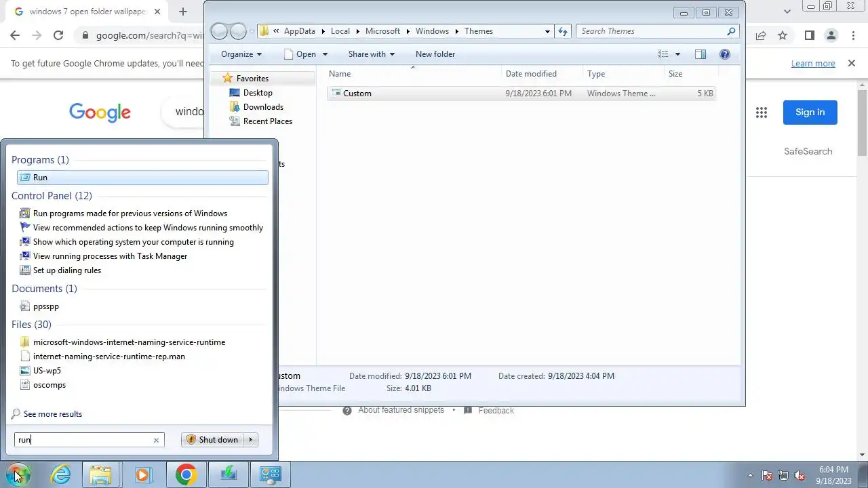
Task: Open 'View running processes with Task Manager'
Action: pyautogui.click(x=110, y=256)
